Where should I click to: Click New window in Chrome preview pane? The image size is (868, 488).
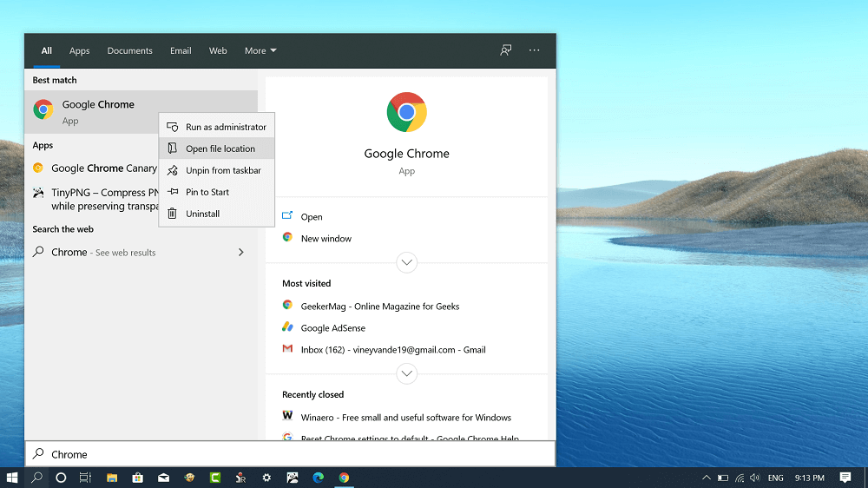coord(326,238)
